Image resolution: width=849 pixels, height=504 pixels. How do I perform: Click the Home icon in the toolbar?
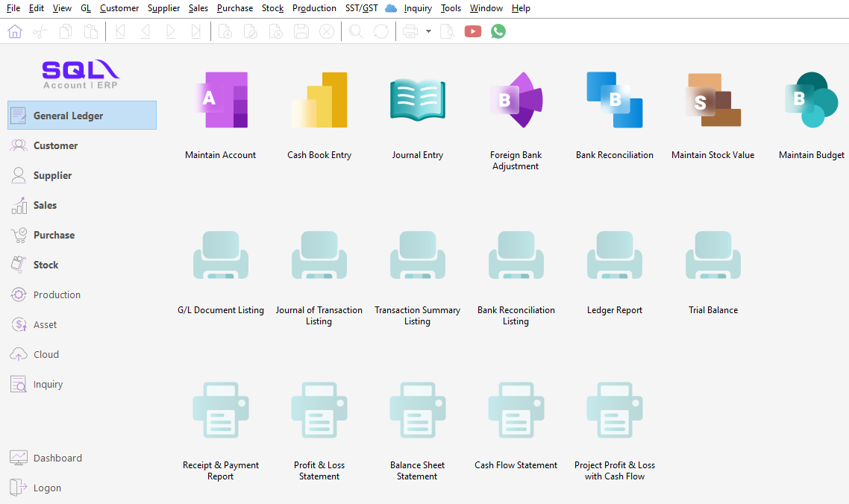click(x=14, y=31)
